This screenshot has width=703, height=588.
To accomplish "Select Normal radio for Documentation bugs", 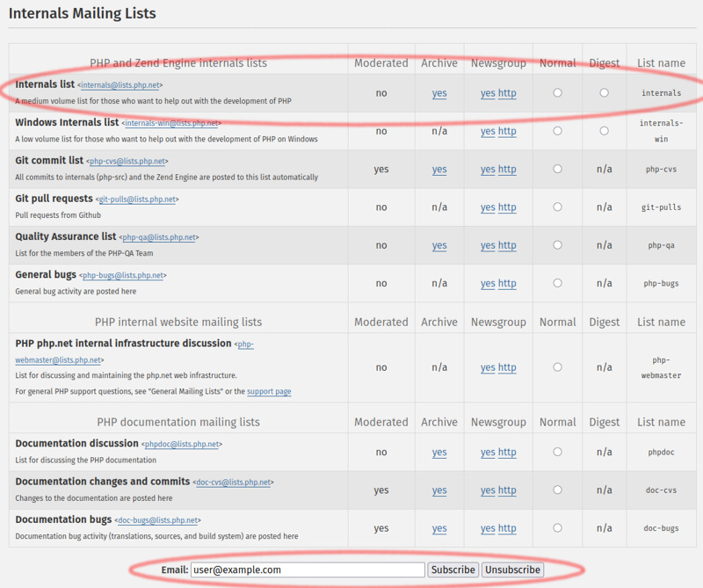I will [x=557, y=528].
